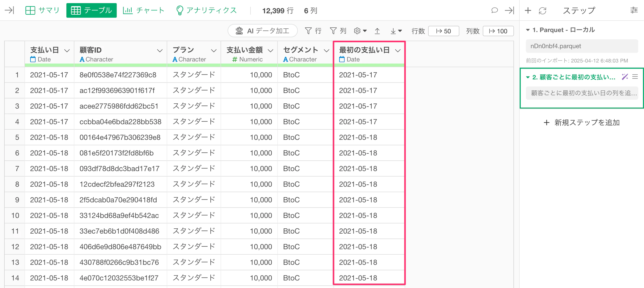This screenshot has width=644, height=288.
Task: Open the column filter 列 button
Action: tap(338, 31)
